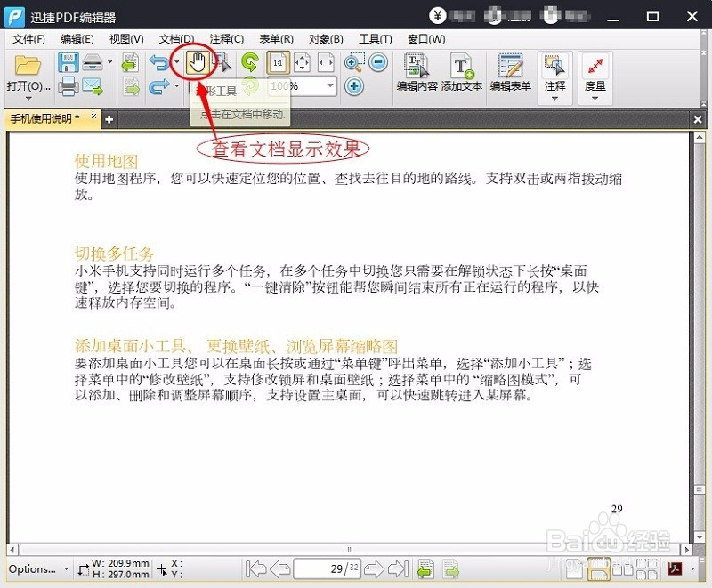Open the 窗口(W) menu
This screenshot has height=588, width=712.
coord(426,39)
